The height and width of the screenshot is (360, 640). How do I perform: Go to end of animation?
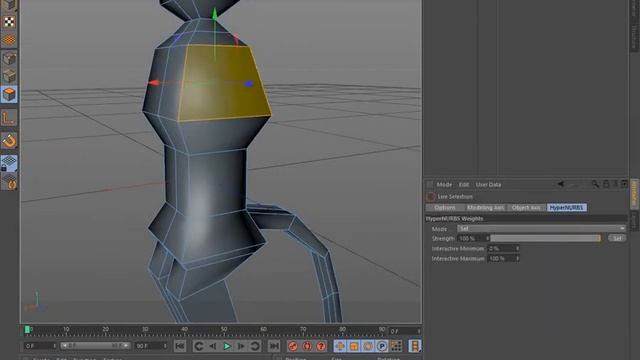(x=274, y=346)
